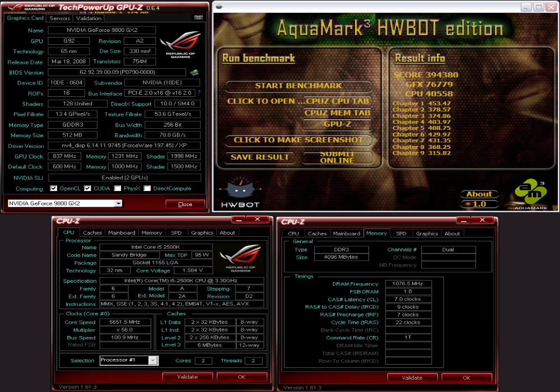This screenshot has width=560, height=392.
Task: Select the Graphics Card tab in GPU-Z
Action: coord(25,18)
